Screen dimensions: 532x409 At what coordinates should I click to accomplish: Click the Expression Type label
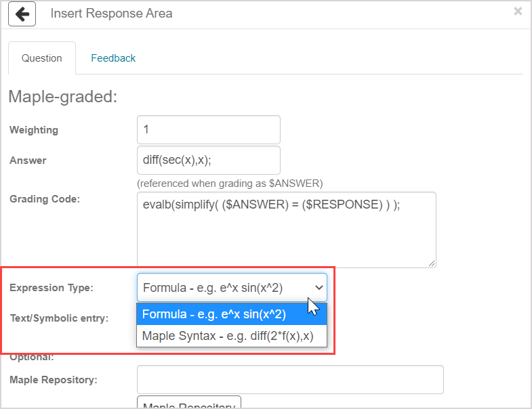[x=52, y=288]
